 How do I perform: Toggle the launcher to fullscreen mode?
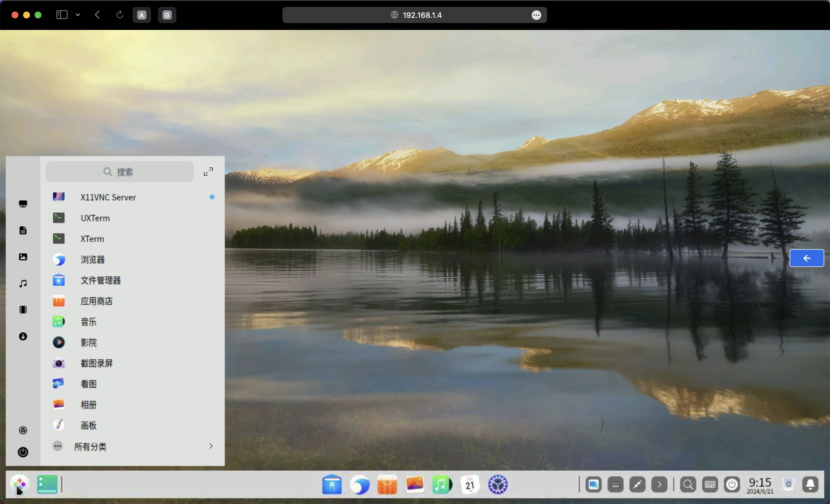tap(208, 172)
